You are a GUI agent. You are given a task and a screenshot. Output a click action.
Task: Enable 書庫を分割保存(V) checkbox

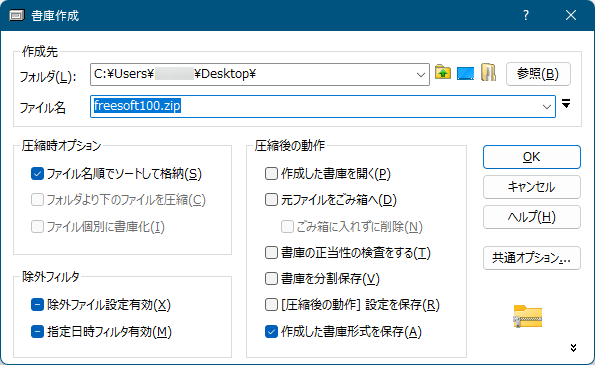click(271, 278)
